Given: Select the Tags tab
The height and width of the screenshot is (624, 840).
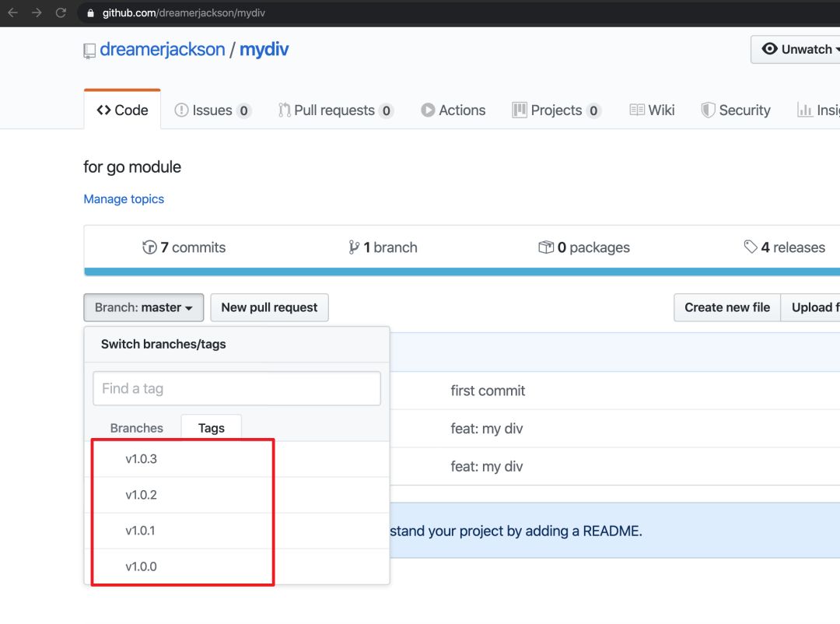Looking at the screenshot, I should pyautogui.click(x=211, y=428).
